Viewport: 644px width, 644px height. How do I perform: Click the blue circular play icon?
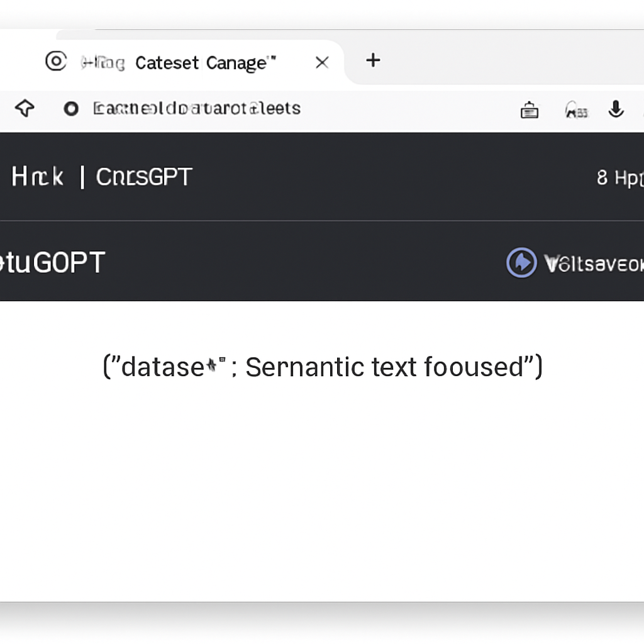(x=521, y=262)
